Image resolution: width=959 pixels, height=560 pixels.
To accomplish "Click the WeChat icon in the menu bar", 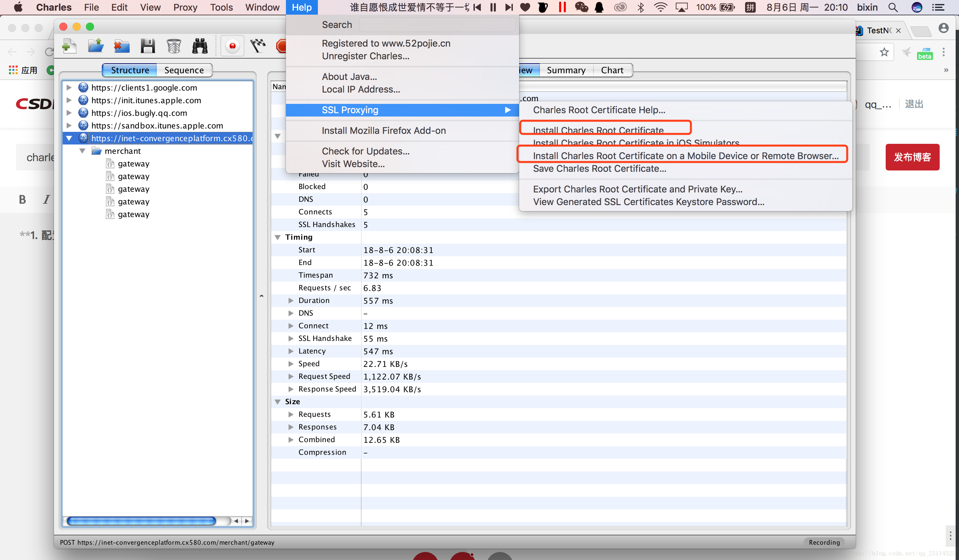I will click(581, 7).
